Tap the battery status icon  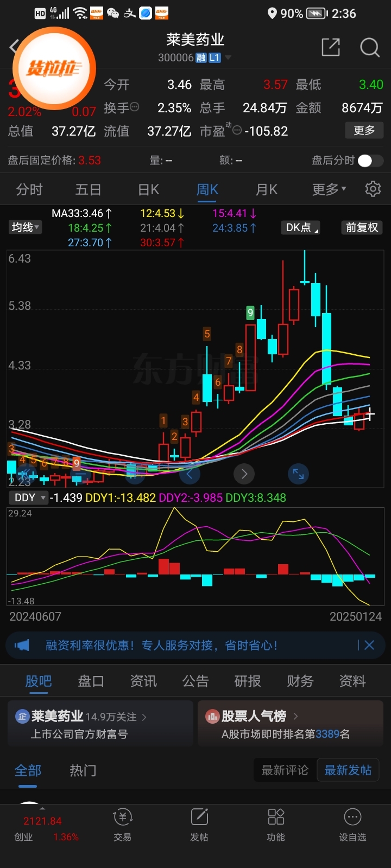click(316, 14)
